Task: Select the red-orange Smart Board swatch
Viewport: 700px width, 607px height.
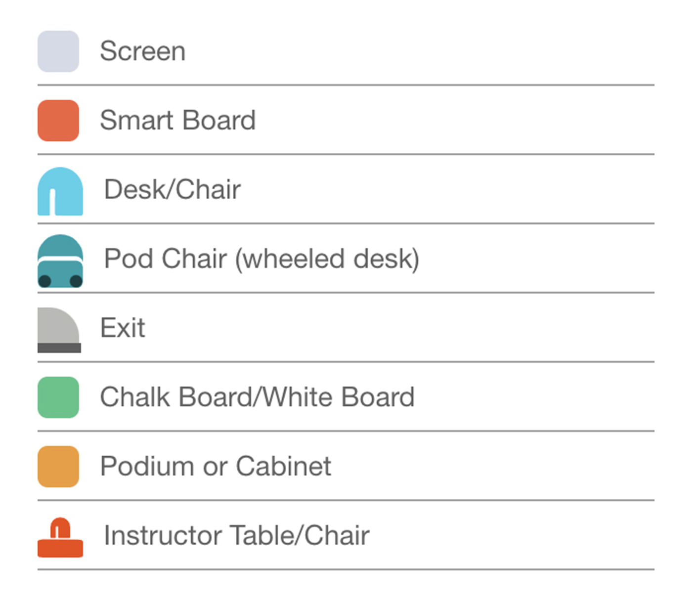Action: 58,121
